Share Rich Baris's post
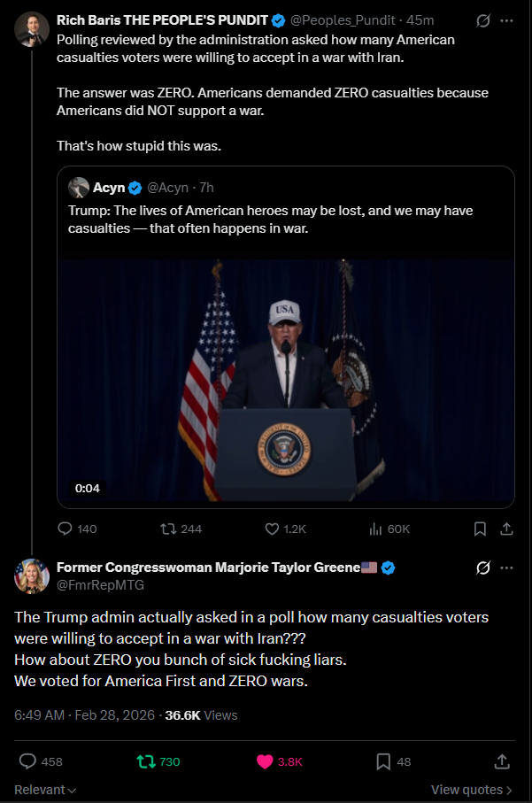Image resolution: width=532 pixels, height=803 pixels. pos(506,529)
